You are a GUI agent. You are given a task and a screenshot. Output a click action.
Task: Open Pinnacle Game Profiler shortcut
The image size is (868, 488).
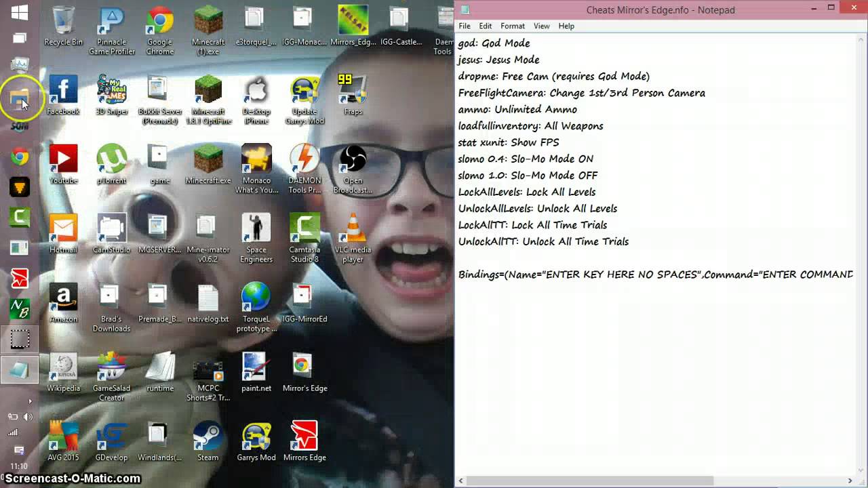[x=112, y=30]
